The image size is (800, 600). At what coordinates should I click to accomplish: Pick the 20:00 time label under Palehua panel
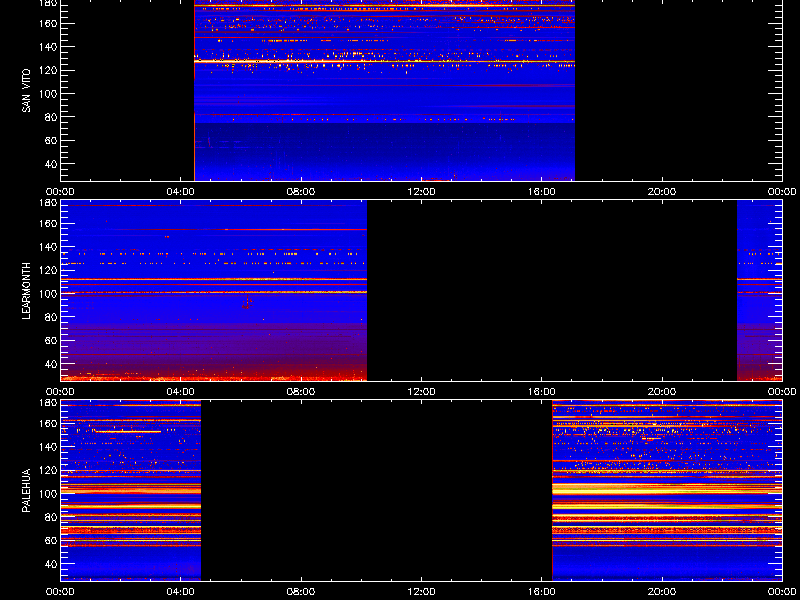[662, 592]
